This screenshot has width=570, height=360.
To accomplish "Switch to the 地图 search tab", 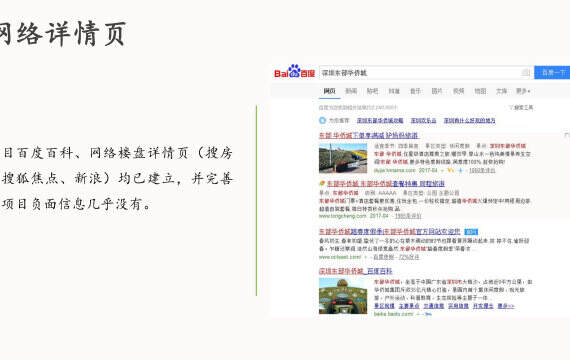I will pos(480,91).
